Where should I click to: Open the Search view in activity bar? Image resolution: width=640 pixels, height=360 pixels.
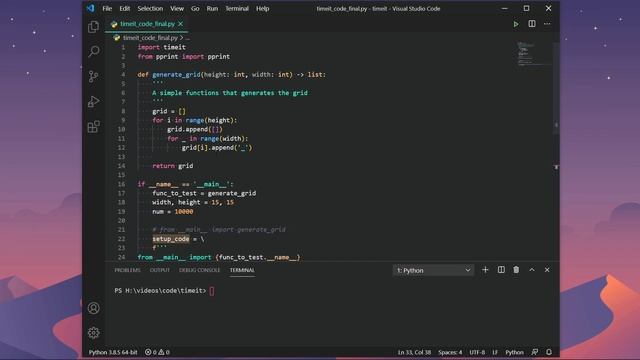(93, 51)
